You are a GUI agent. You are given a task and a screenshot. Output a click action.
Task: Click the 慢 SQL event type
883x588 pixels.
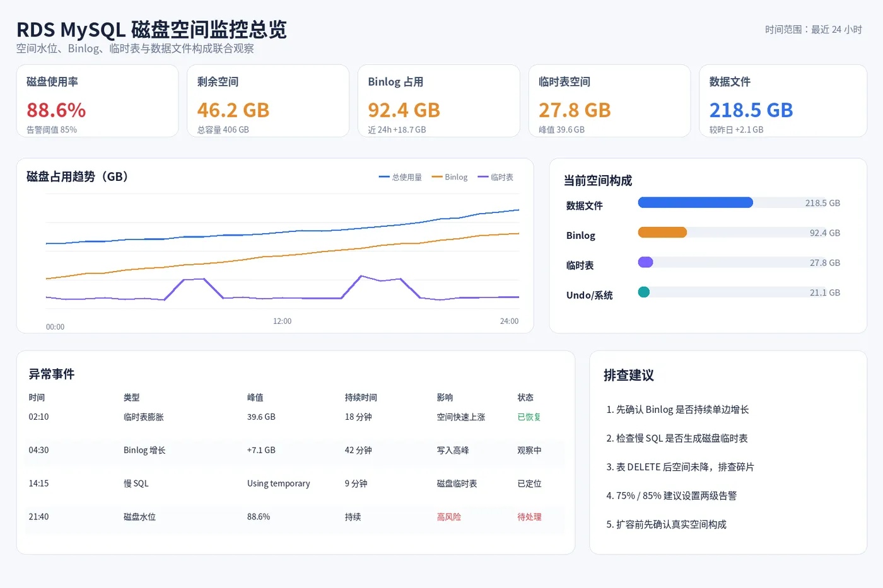click(136, 484)
